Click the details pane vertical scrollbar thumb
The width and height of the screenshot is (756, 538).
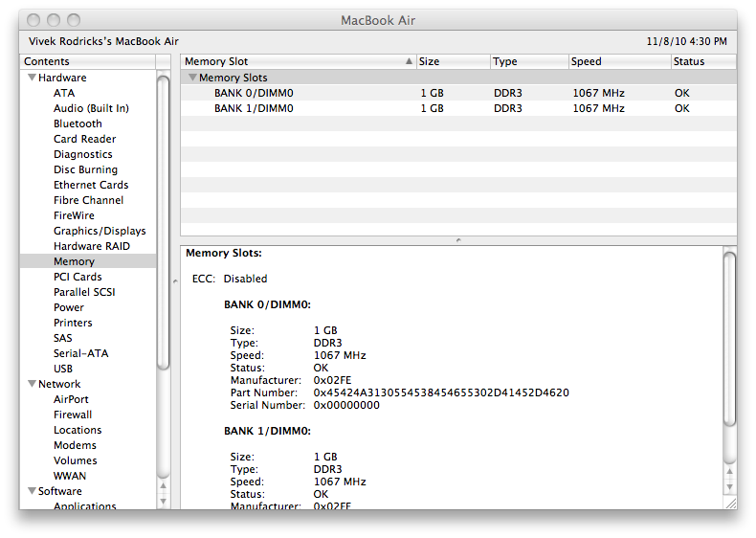click(x=730, y=339)
